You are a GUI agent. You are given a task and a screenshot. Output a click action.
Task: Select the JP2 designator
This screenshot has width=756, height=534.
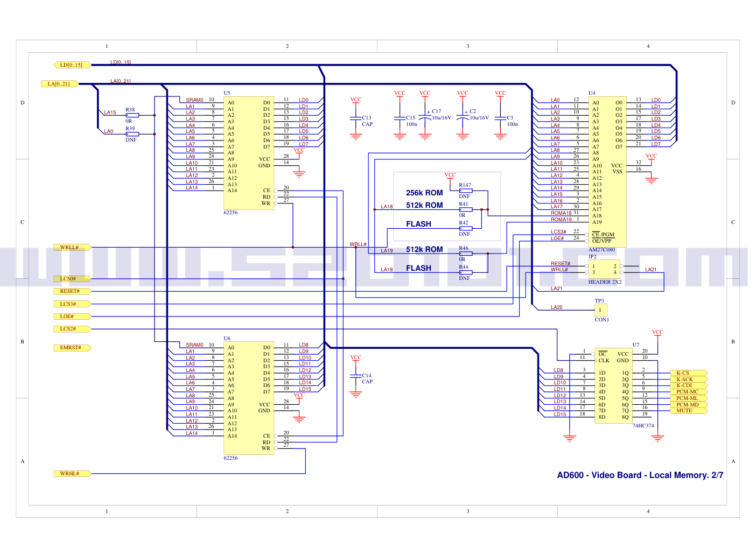(x=592, y=257)
